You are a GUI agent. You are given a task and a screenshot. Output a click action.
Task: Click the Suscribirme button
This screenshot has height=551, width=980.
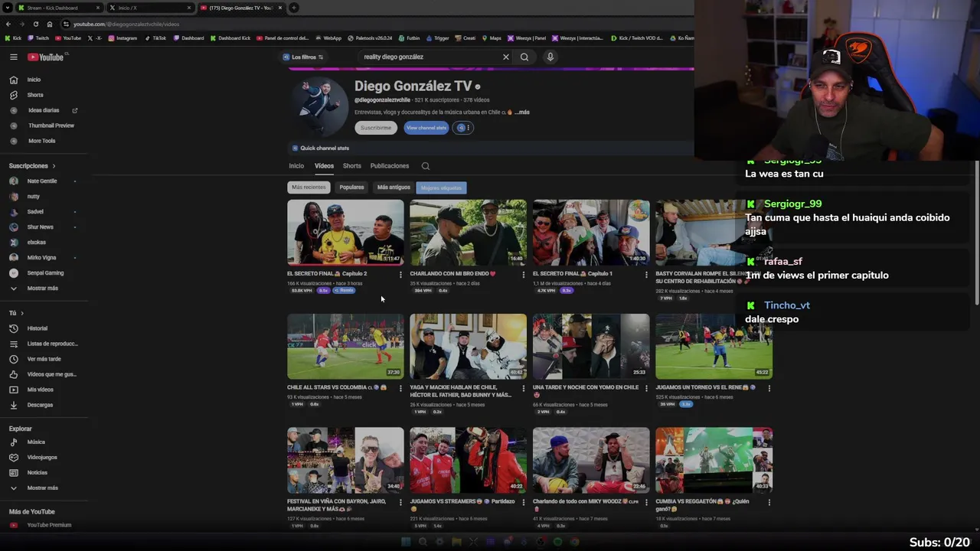pos(376,128)
